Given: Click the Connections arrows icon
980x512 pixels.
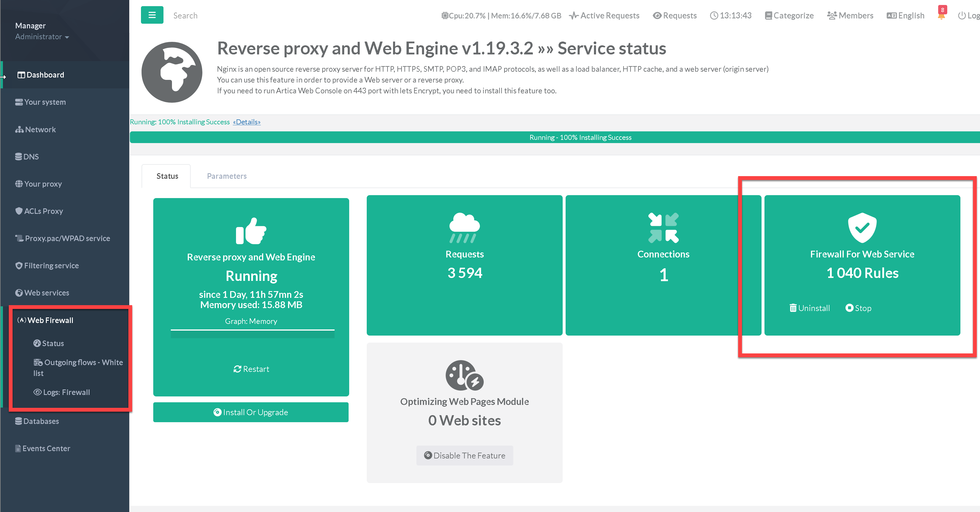Looking at the screenshot, I should pyautogui.click(x=663, y=228).
